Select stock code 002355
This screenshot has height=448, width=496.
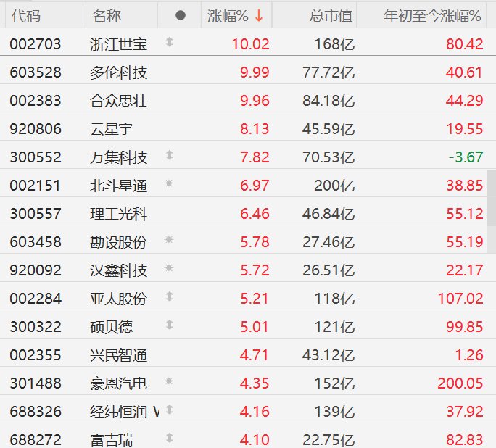[x=36, y=355]
